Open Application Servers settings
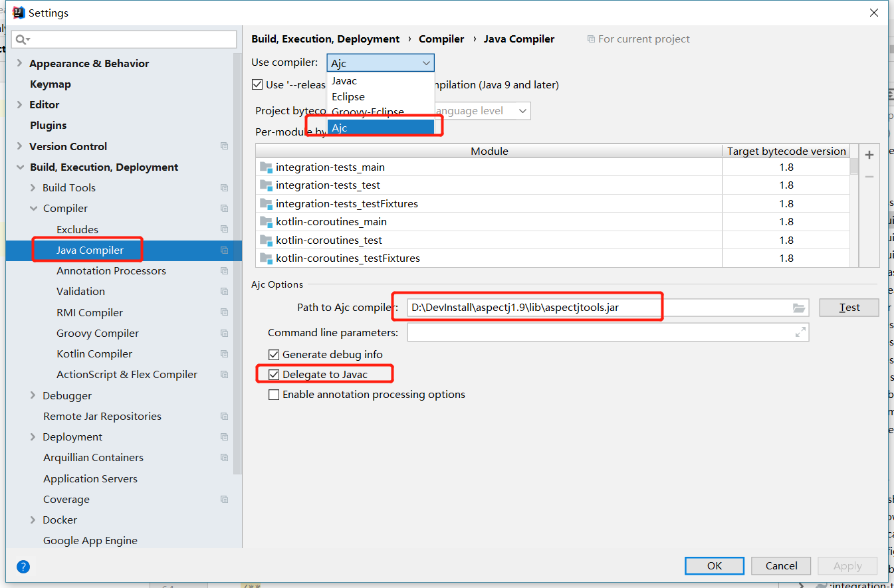This screenshot has height=588, width=894. (x=90, y=479)
